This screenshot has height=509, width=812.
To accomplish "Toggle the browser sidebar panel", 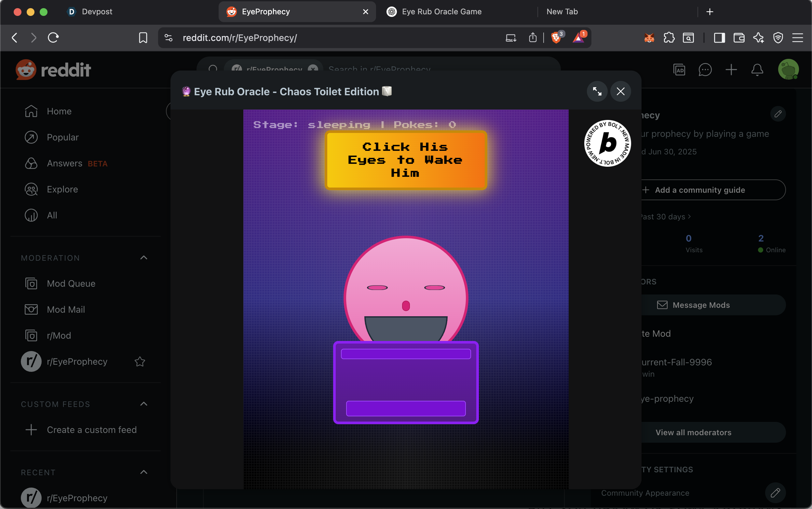I will pos(719,38).
